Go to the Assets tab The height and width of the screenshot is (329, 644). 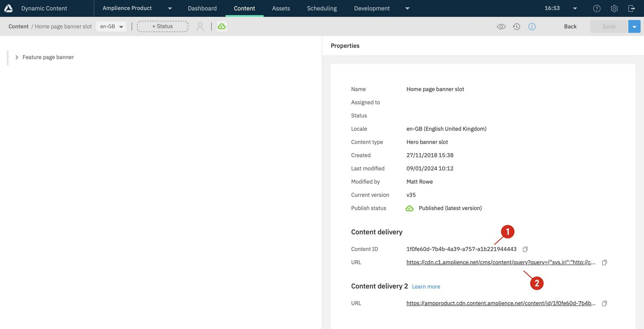(281, 8)
